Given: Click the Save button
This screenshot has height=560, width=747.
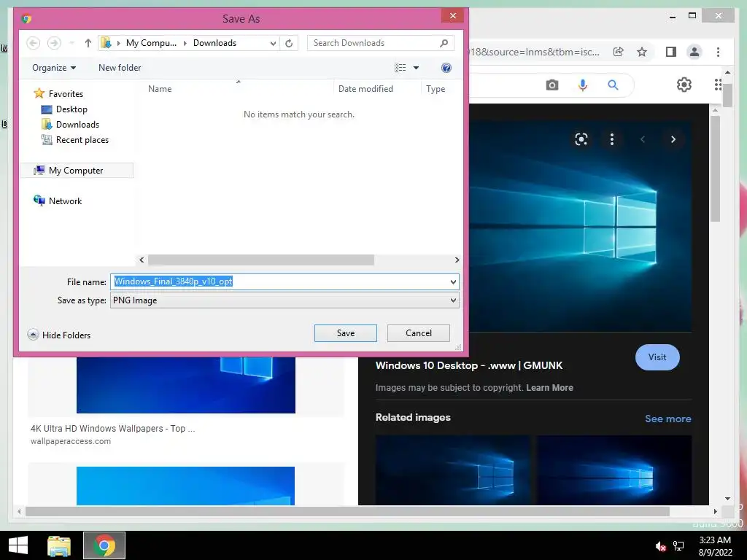Looking at the screenshot, I should (345, 332).
